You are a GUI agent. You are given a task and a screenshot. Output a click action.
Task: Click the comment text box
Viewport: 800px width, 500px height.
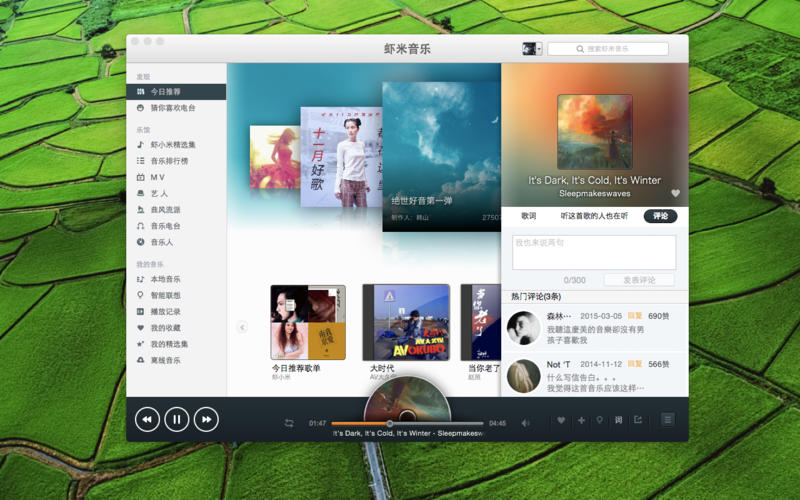pos(594,252)
